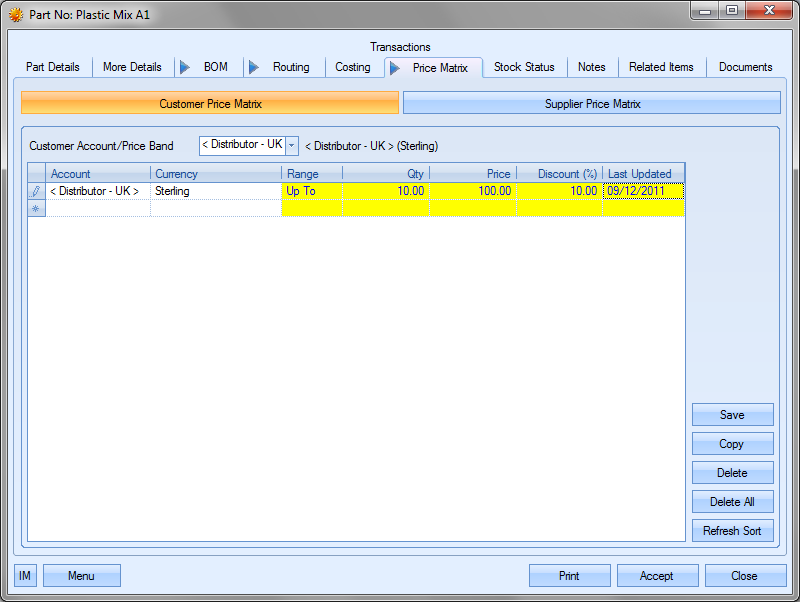Open the Costing tab
Image resolution: width=800 pixels, height=602 pixels.
[352, 67]
